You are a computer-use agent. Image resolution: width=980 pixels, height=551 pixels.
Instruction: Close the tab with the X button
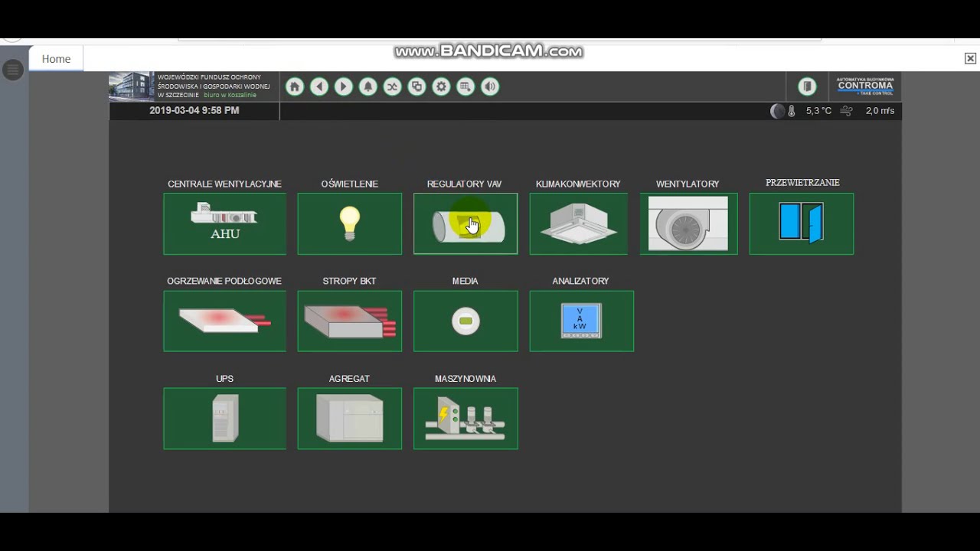point(970,58)
